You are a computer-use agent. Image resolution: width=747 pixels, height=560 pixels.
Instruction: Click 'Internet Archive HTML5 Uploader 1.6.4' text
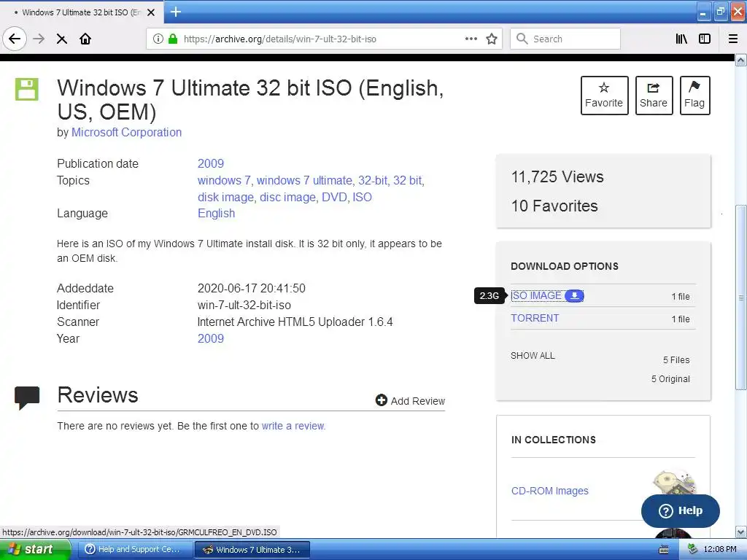[295, 322]
